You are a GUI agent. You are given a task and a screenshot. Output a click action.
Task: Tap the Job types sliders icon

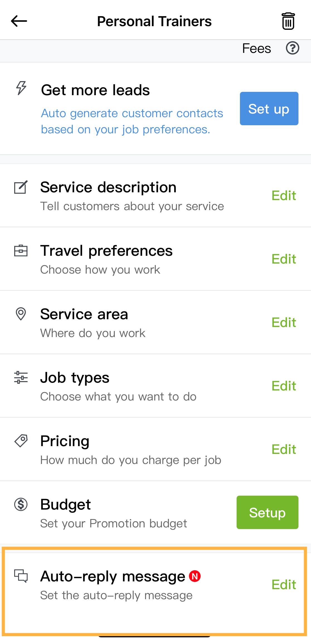click(x=21, y=377)
